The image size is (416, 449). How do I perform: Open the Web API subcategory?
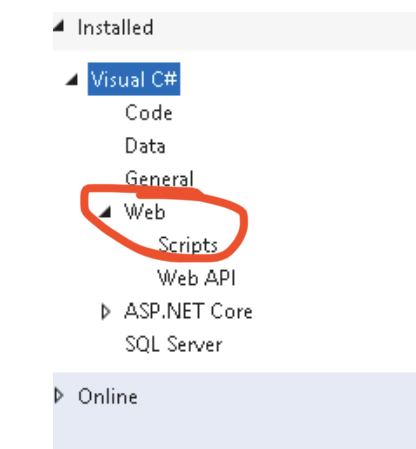197,278
